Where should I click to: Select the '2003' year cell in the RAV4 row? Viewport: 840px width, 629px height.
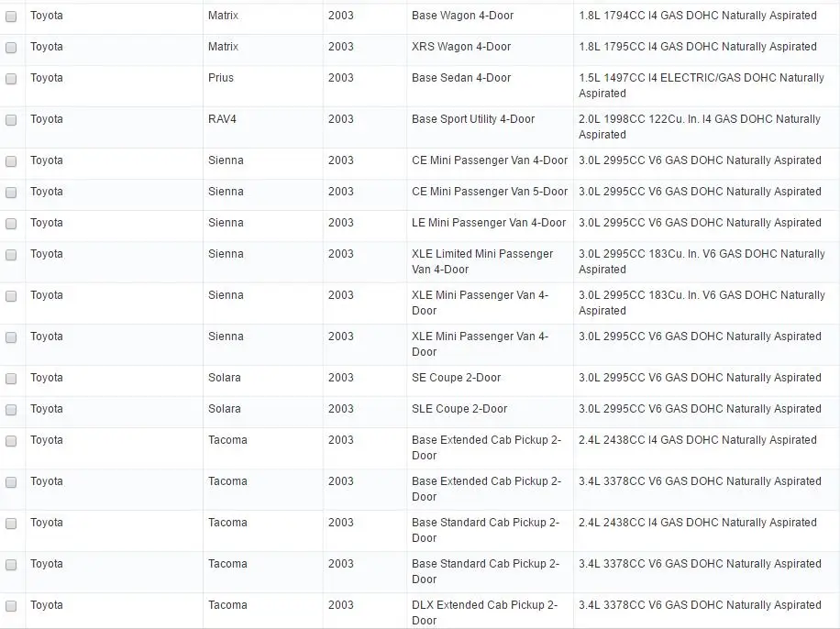[x=365, y=127]
